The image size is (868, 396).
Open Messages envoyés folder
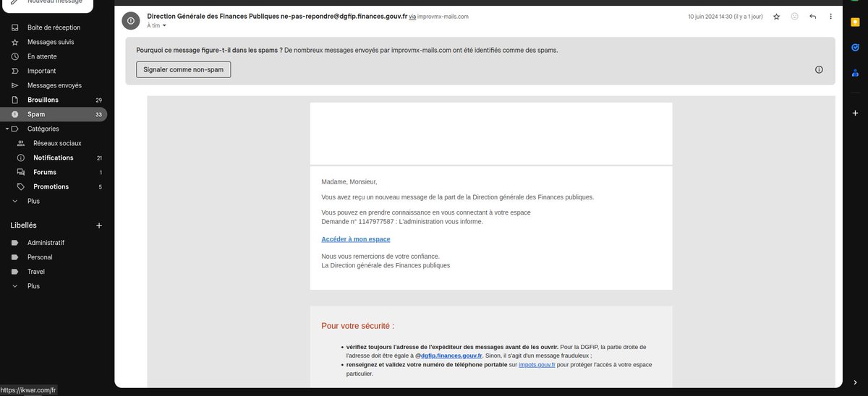point(54,85)
